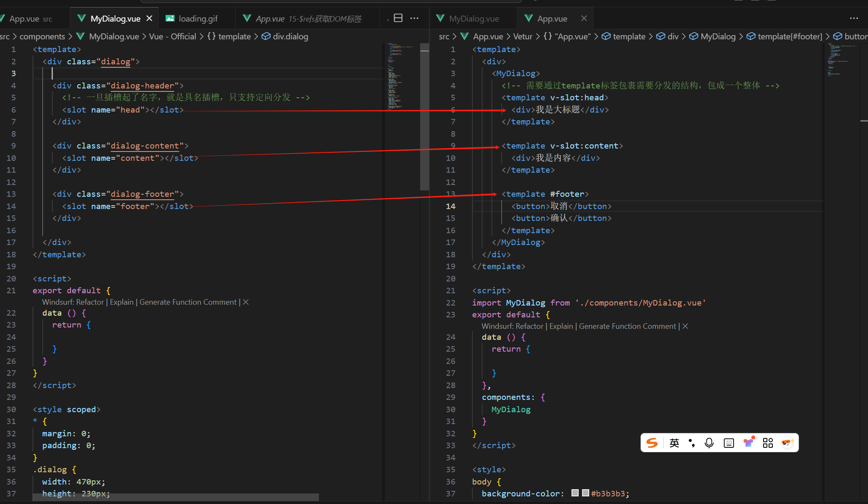Screen dimensions: 868x504
Task: Click the Sogou input method logo
Action: click(x=652, y=443)
